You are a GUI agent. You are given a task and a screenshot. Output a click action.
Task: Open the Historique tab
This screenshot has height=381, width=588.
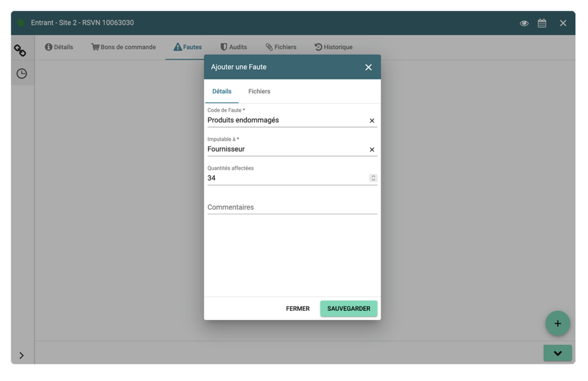[334, 47]
